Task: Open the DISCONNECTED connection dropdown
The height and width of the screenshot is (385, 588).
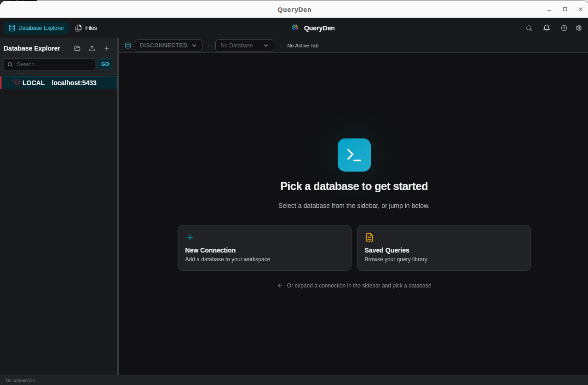Action: (168, 46)
